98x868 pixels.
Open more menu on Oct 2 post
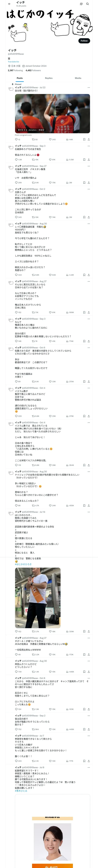click(89, 189)
